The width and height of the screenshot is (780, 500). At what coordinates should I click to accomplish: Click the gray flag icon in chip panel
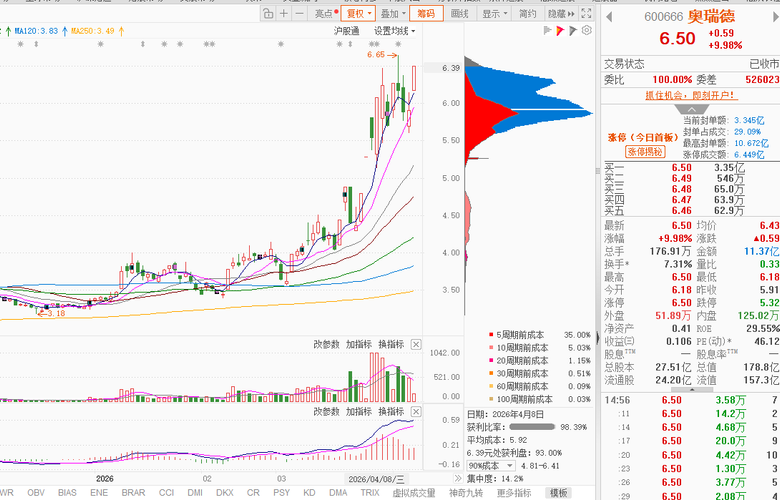[548, 31]
